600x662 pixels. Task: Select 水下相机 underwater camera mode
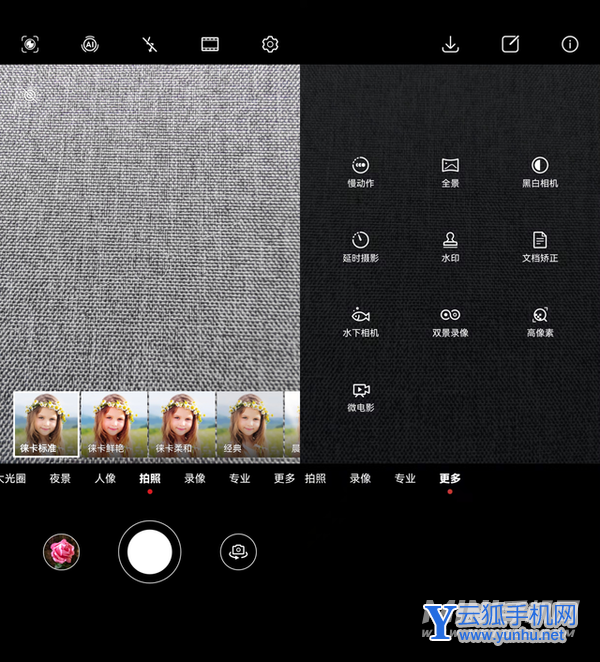point(360,320)
